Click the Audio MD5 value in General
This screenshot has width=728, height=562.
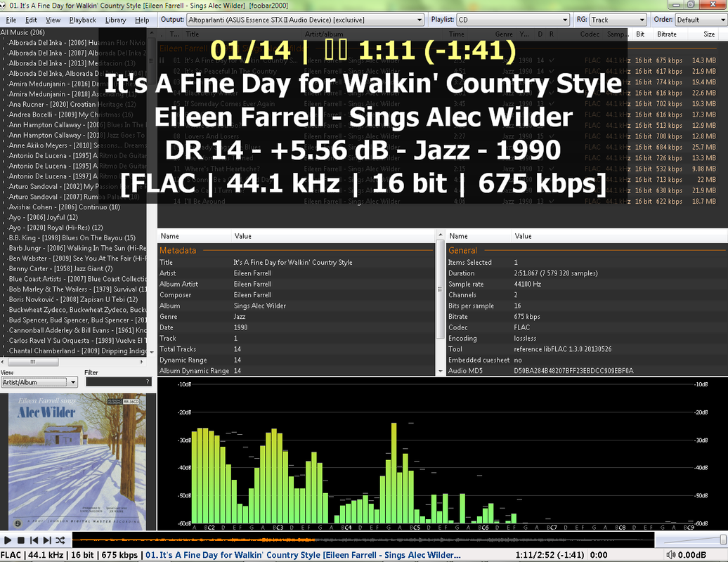point(573,371)
